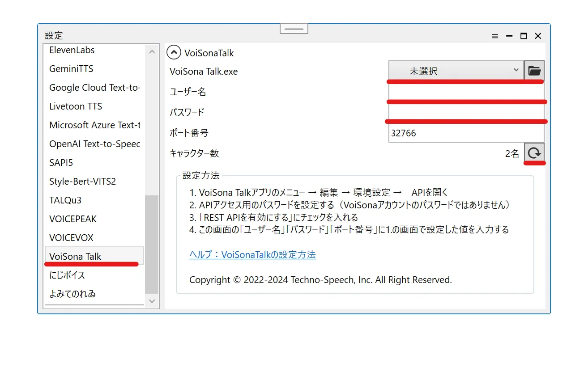Image resolution: width=588 pixels, height=376 pixels.
Task: Select GeminiTTS in the engine list
Action: point(95,69)
